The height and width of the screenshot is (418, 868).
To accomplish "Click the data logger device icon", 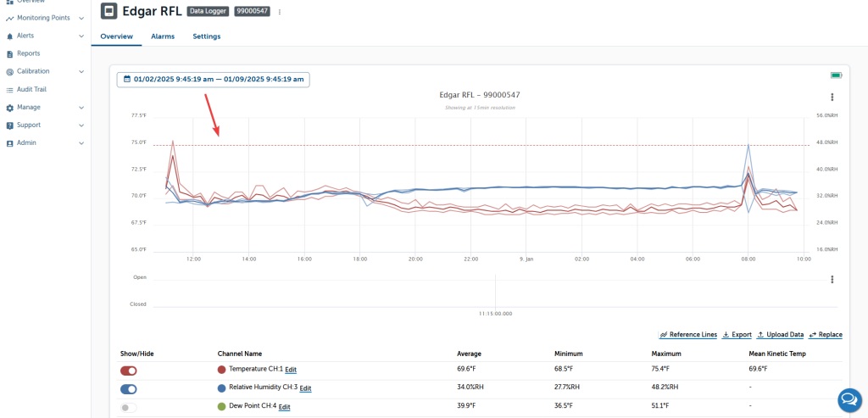I will point(109,11).
